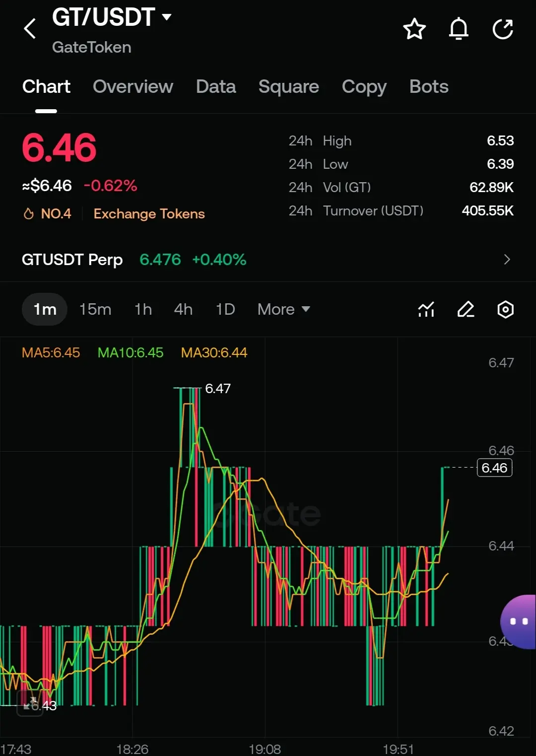The height and width of the screenshot is (756, 536).
Task: Tap the 18:26 time axis label
Action: [132, 749]
